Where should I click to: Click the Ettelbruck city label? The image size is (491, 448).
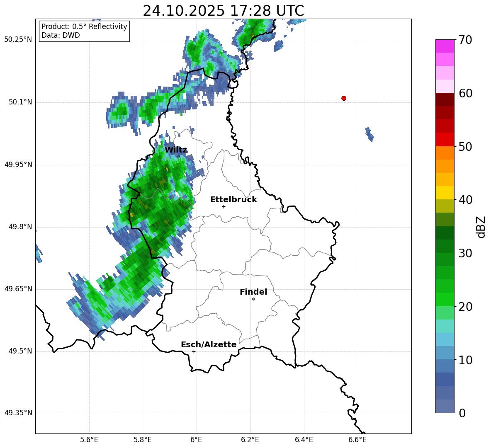click(x=233, y=200)
